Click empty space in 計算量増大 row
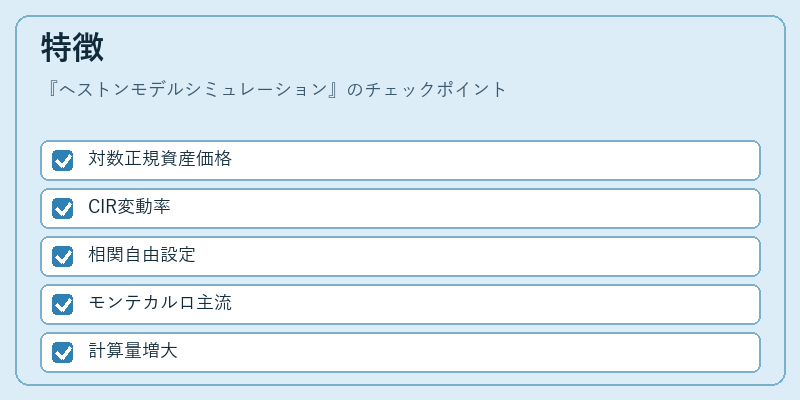Viewport: 800px width, 400px height. tap(468, 352)
